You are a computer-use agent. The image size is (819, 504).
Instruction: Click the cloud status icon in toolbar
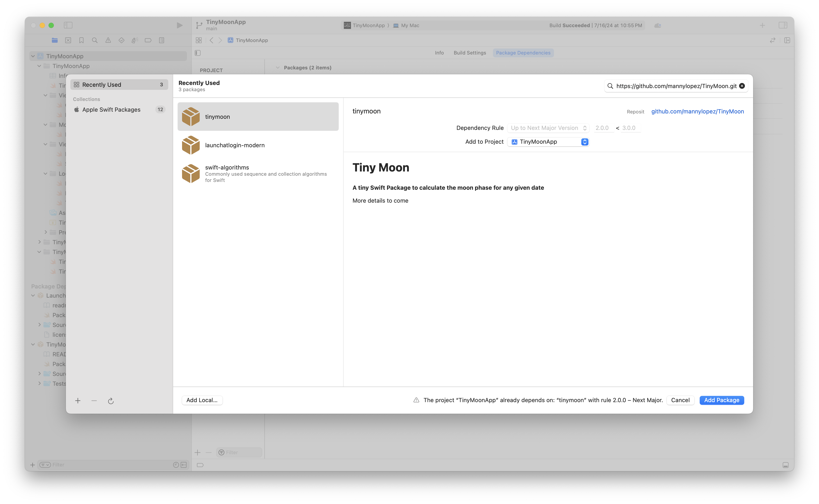(x=658, y=25)
